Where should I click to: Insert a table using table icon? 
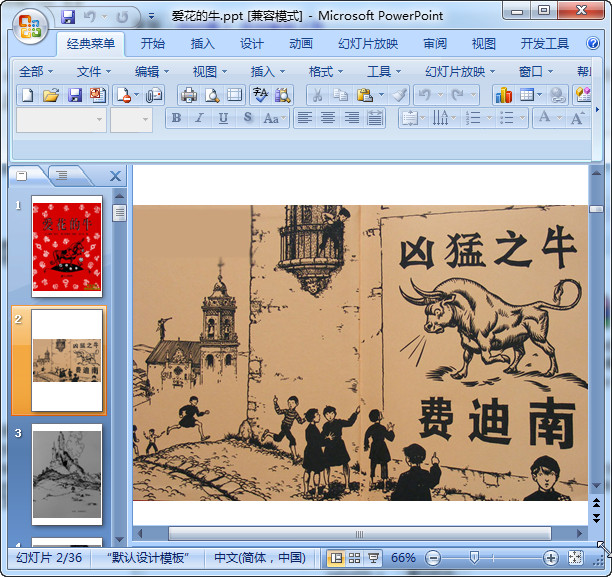click(x=527, y=95)
